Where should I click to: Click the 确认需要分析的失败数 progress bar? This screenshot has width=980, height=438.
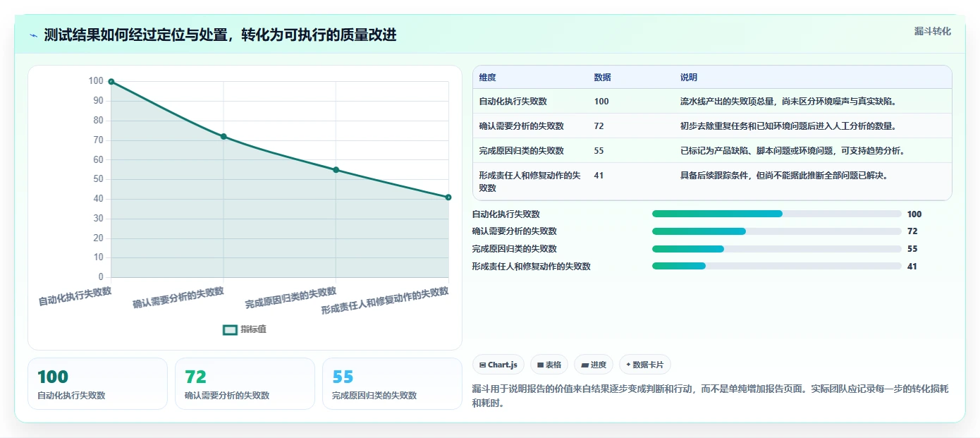777,231
